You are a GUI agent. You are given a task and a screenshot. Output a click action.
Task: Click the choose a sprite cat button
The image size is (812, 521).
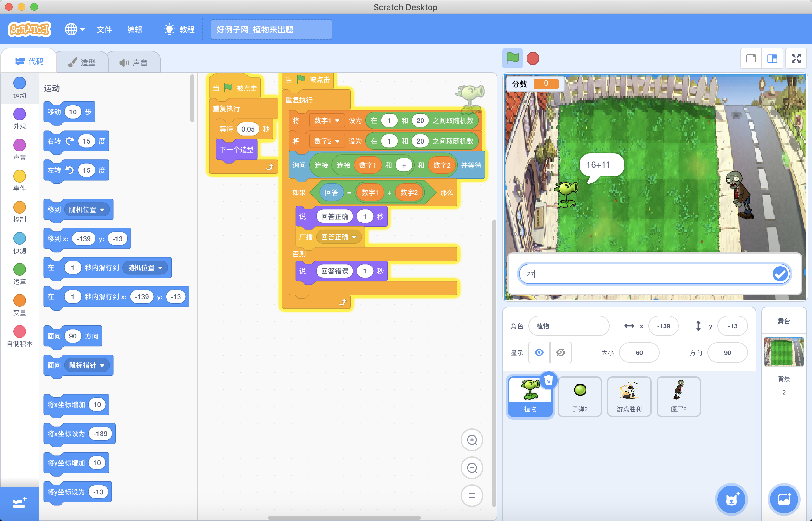[x=731, y=499]
